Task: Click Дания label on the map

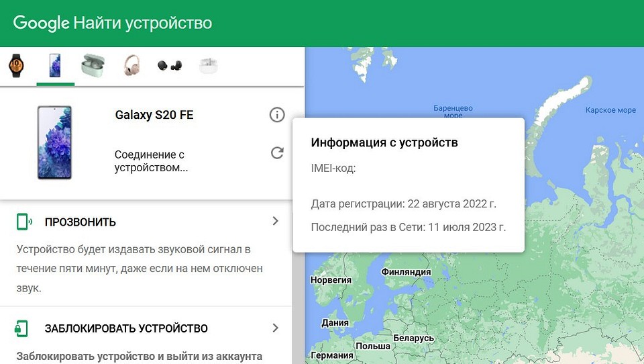Action: pos(335,323)
